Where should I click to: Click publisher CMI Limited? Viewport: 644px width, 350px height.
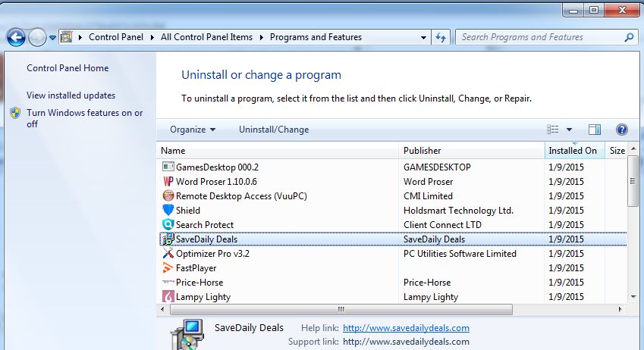pyautogui.click(x=428, y=196)
